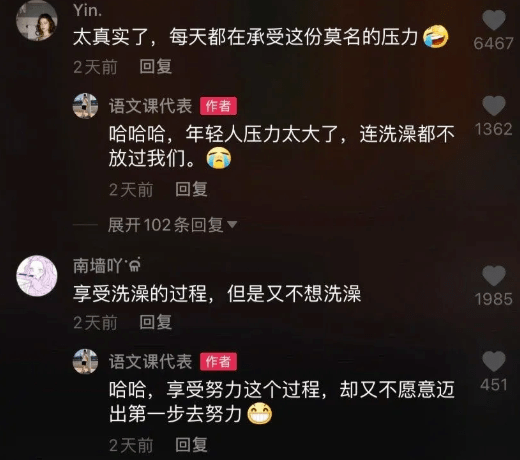Open 语文课代表 avatar on the first reply
The image size is (520, 460).
click(85, 106)
